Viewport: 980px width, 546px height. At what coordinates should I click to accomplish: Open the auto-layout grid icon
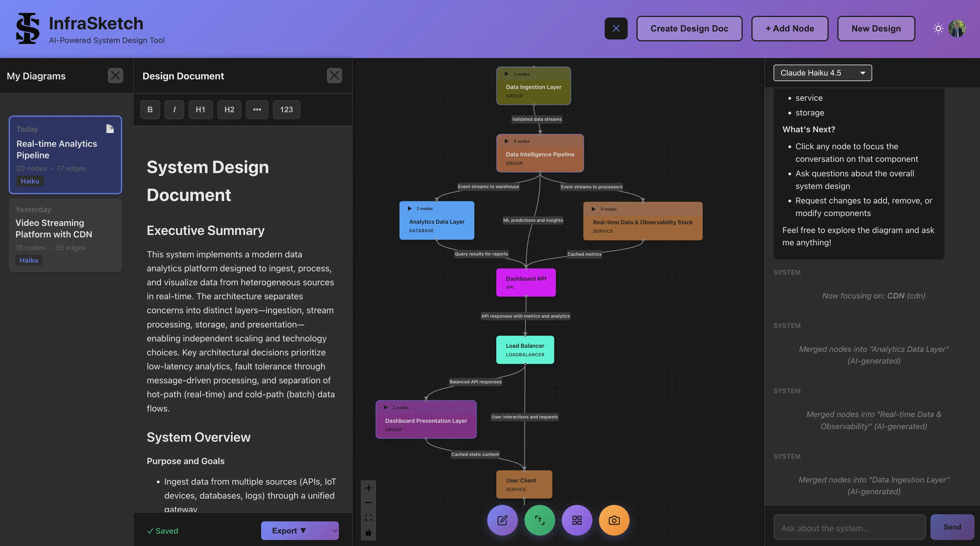pyautogui.click(x=577, y=520)
